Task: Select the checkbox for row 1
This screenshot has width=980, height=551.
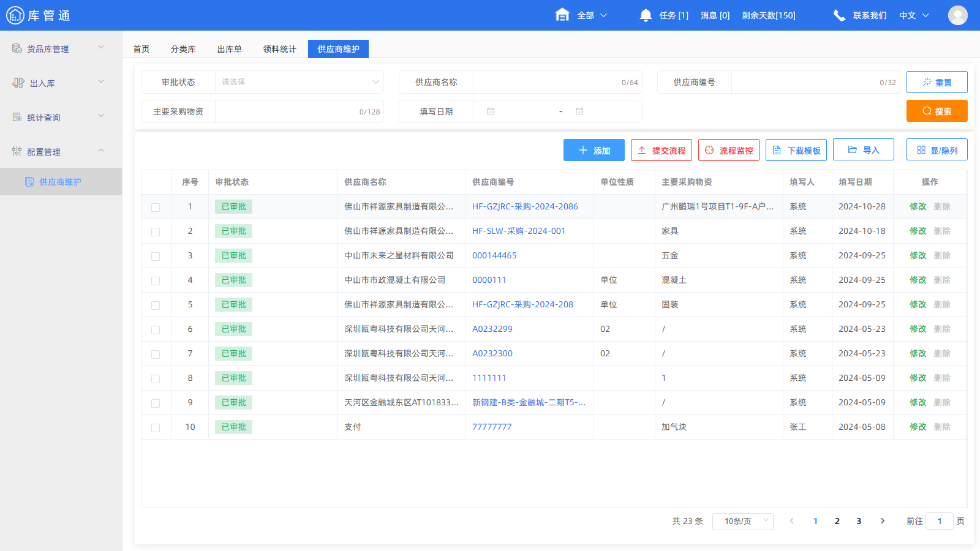Action: [156, 207]
